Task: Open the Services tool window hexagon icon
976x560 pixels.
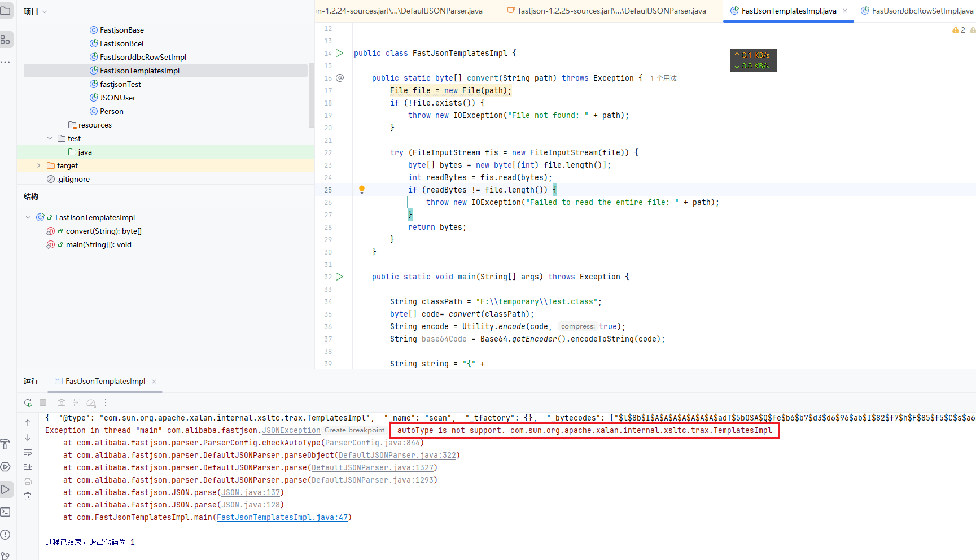Action: [x=6, y=467]
